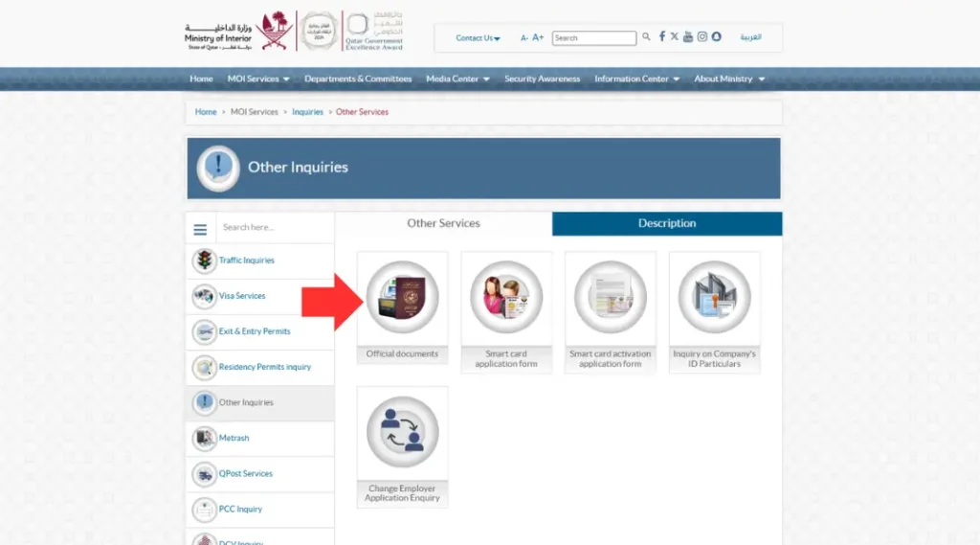Open the Facebook social icon

click(662, 37)
